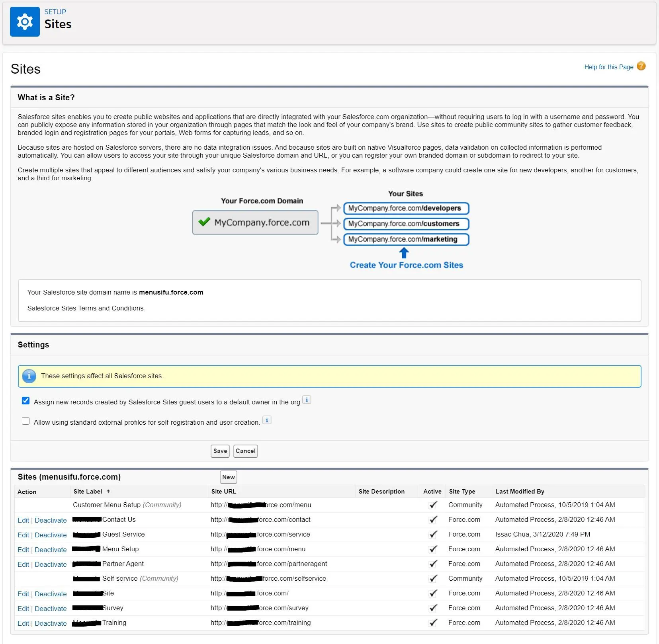Click Site Description column header
Viewport: 659px width, 644px height.
(x=381, y=492)
